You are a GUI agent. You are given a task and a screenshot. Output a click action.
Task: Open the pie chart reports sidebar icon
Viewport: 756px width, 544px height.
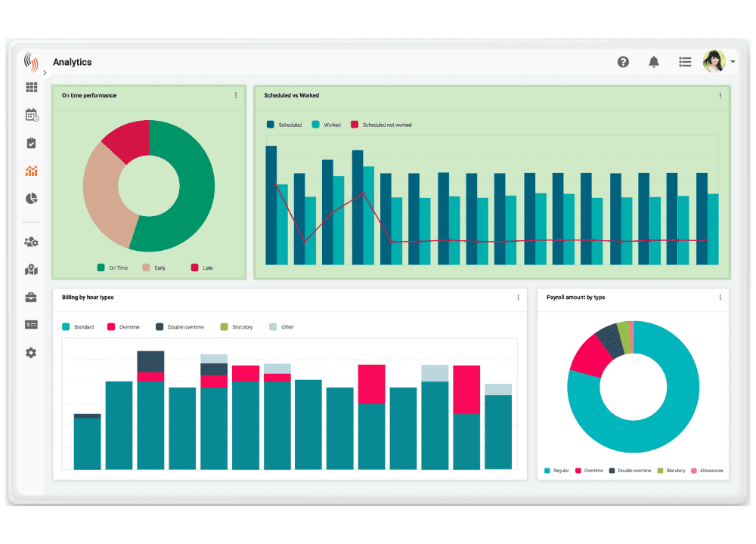click(x=31, y=199)
